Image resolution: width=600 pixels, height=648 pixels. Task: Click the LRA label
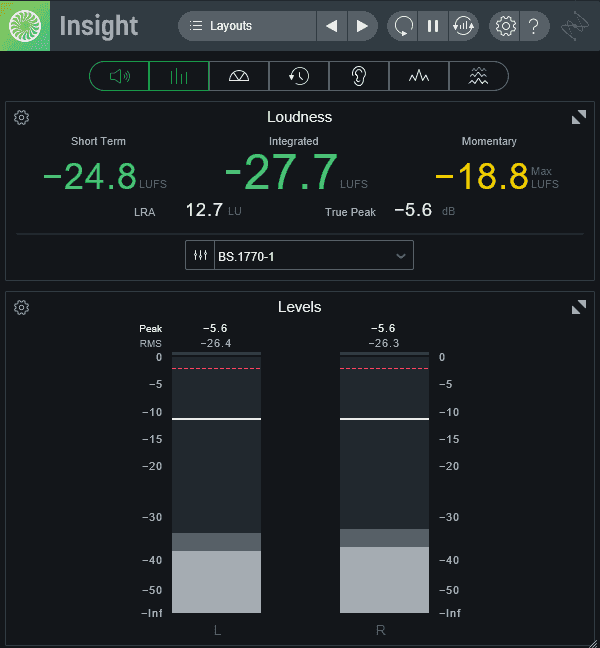[x=145, y=212]
